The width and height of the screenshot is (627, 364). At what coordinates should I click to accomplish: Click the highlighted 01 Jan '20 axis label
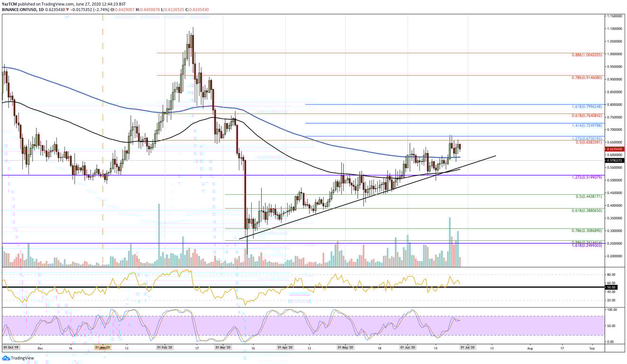click(x=102, y=346)
